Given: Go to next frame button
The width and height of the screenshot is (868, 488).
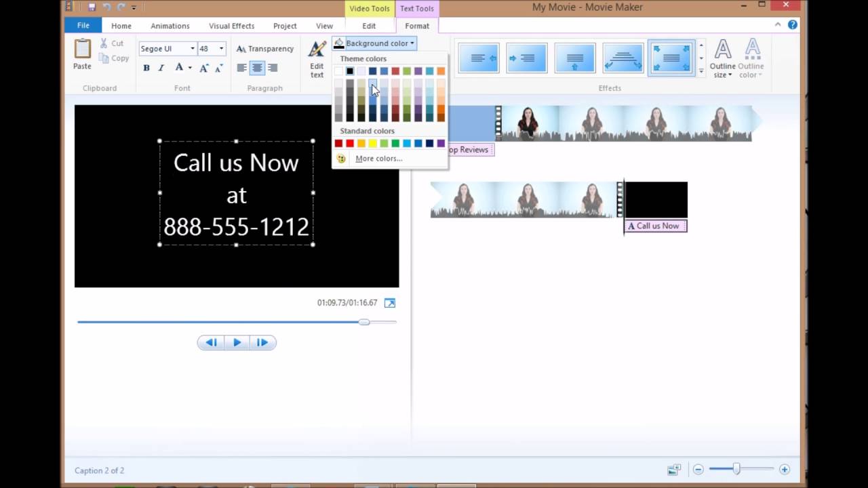Looking at the screenshot, I should (262, 342).
